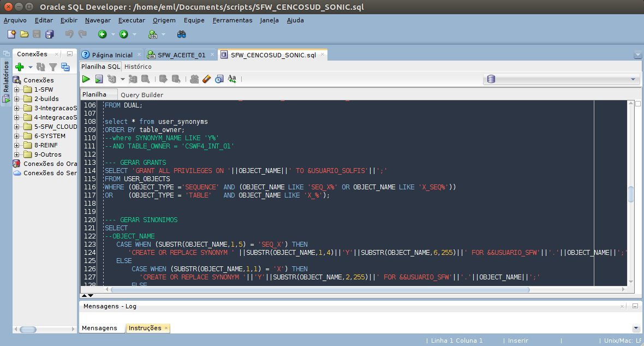The height and width of the screenshot is (346, 644).
Task: Click the Unix/Mac: LF status entry
Action: click(x=623, y=341)
